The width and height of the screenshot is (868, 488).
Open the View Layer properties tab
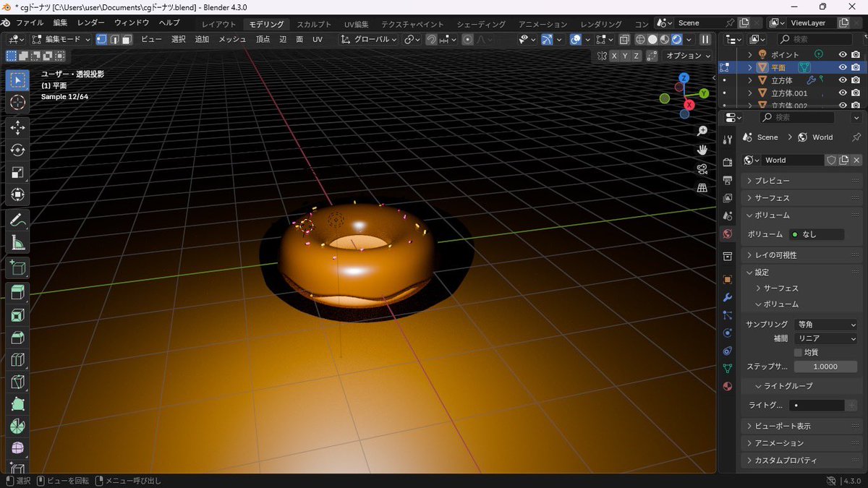pyautogui.click(x=728, y=198)
